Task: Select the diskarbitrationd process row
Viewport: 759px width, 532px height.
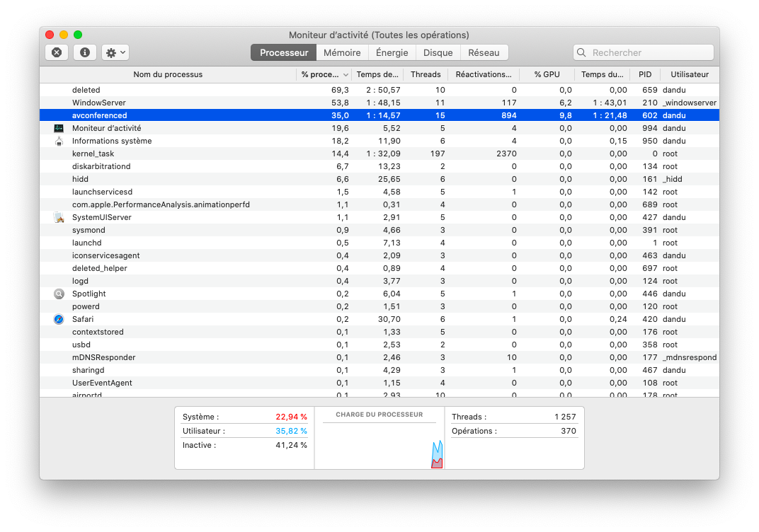Action: (x=379, y=166)
